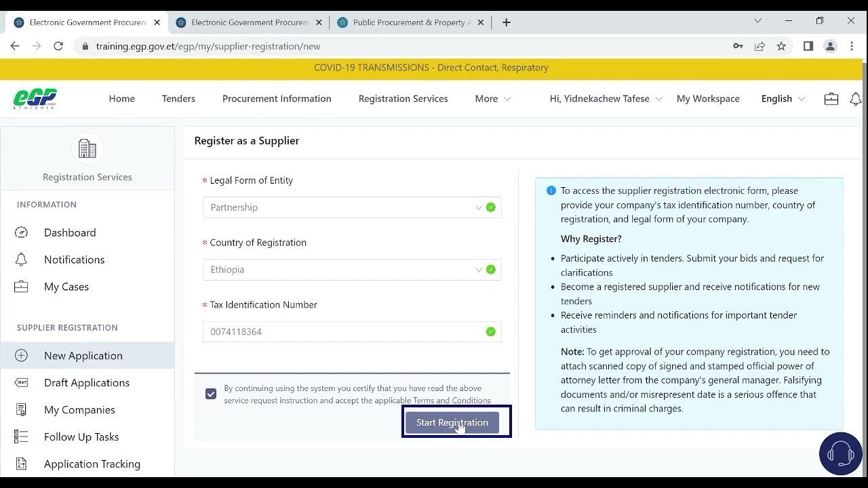Open the briefcase icon in header
Screen dimensions: 868x488
pyautogui.click(x=831, y=99)
